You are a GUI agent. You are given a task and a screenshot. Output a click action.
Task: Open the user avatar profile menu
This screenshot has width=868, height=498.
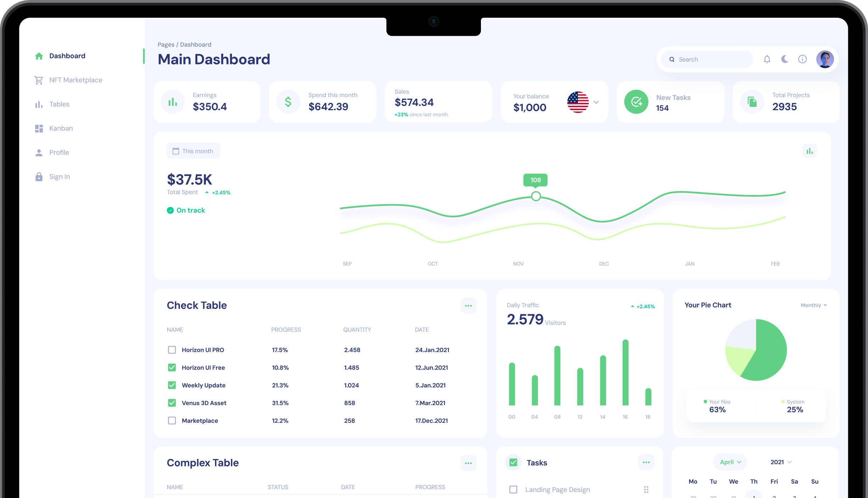pos(825,59)
